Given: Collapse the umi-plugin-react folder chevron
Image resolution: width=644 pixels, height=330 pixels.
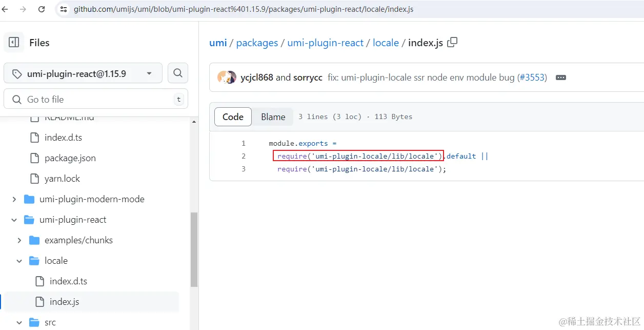Looking at the screenshot, I should point(14,220).
